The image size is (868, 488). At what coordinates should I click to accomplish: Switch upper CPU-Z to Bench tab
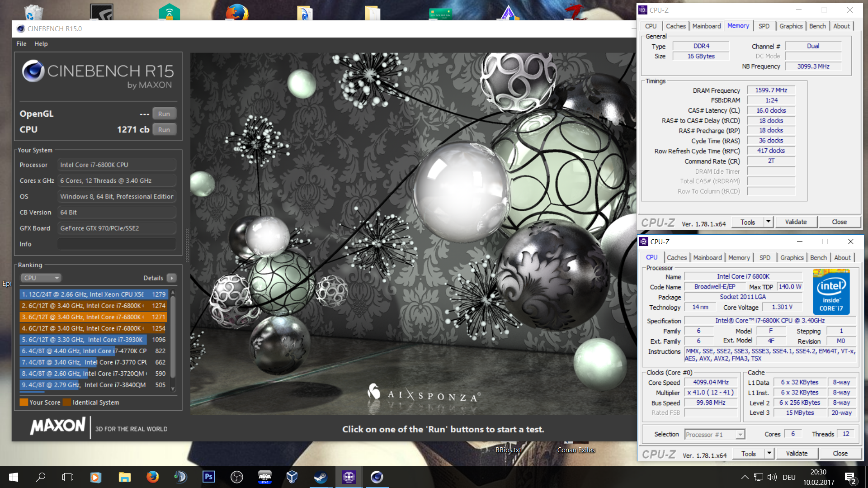(817, 26)
